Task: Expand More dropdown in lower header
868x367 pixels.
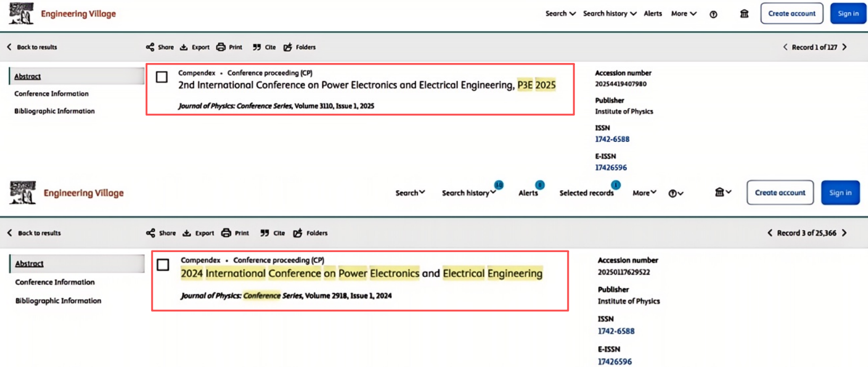Action: pyautogui.click(x=644, y=193)
